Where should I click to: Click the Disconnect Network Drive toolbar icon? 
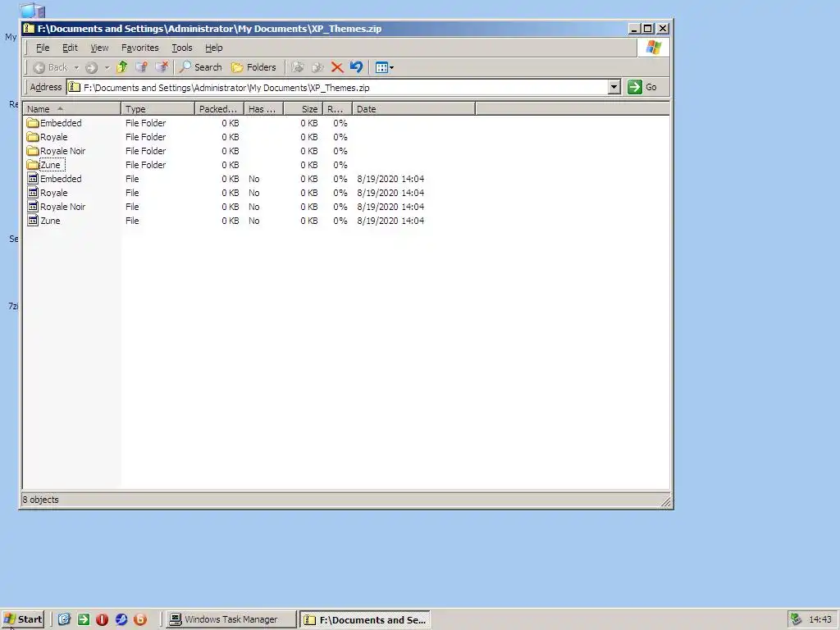[162, 67]
